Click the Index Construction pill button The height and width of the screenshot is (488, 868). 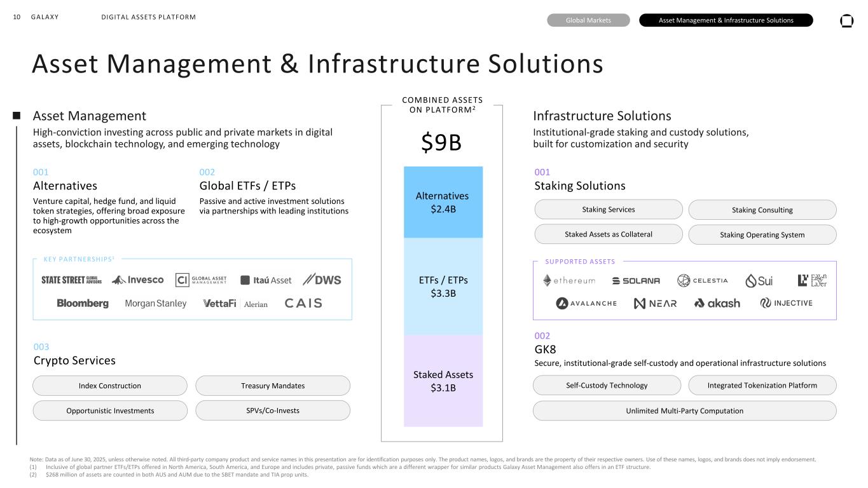(x=110, y=386)
